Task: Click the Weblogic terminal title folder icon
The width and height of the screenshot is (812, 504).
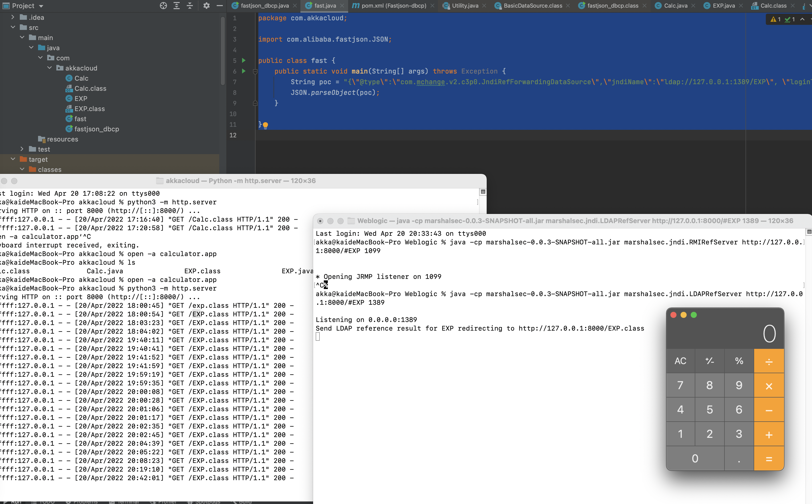Action: coord(351,221)
